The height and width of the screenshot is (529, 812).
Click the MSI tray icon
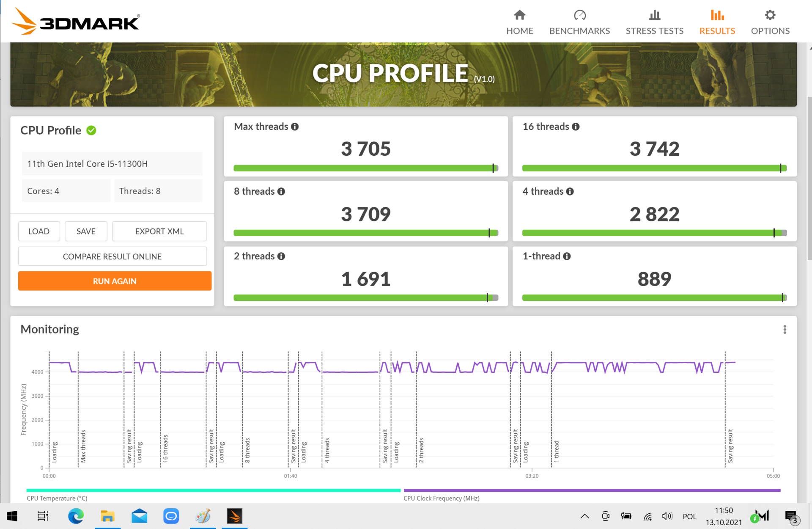760,516
